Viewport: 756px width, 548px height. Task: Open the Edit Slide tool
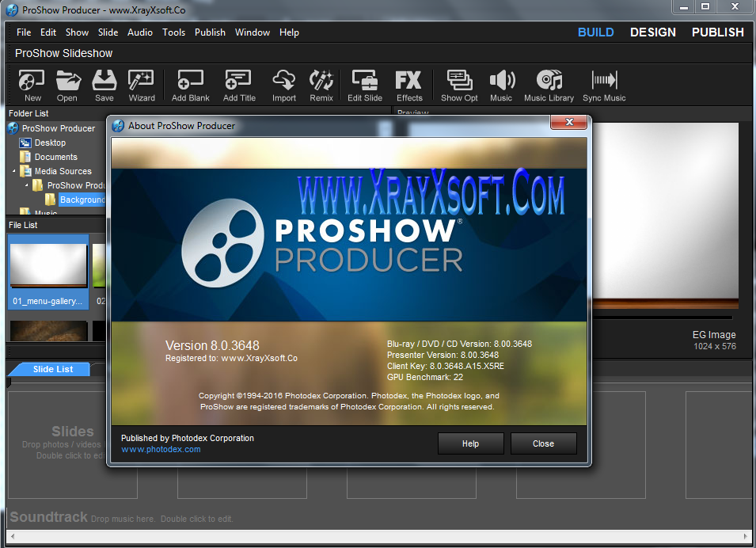(365, 86)
